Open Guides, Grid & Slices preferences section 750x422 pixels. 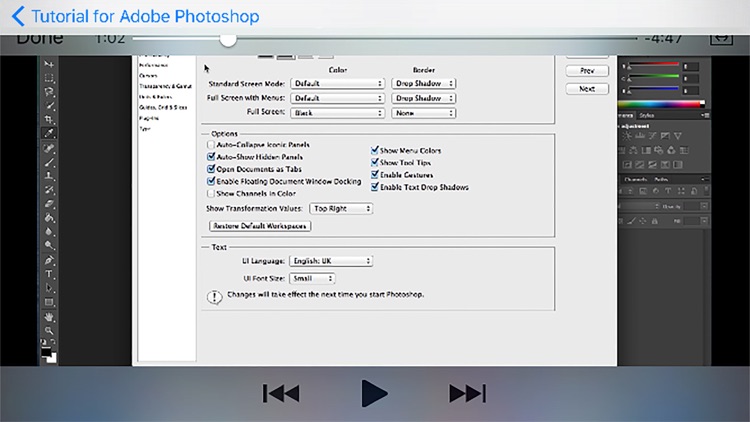pyautogui.click(x=163, y=108)
